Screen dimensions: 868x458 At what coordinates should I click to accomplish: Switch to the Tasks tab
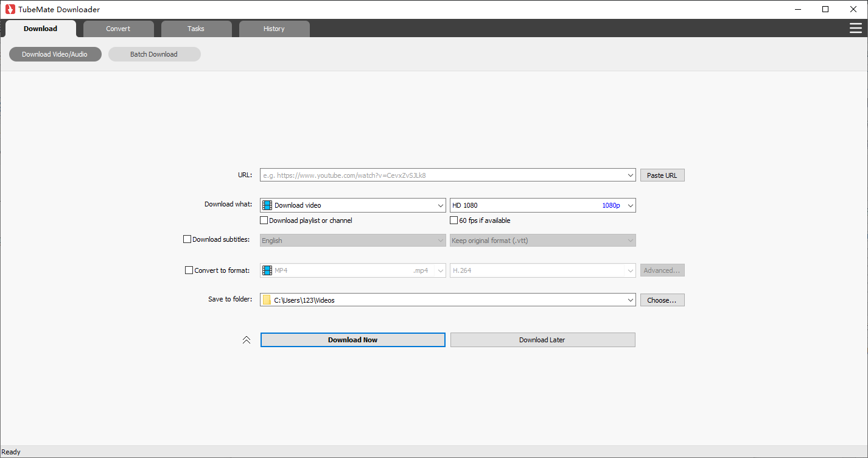tap(196, 29)
